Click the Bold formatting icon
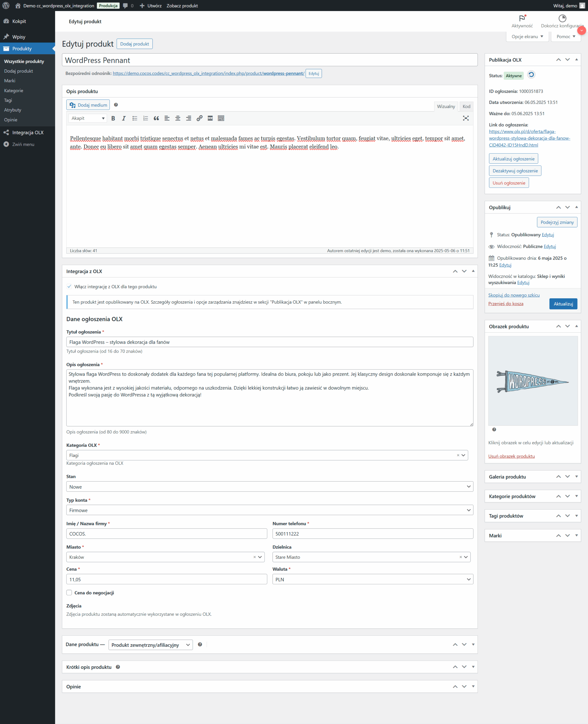The height and width of the screenshot is (724, 588). pos(113,118)
